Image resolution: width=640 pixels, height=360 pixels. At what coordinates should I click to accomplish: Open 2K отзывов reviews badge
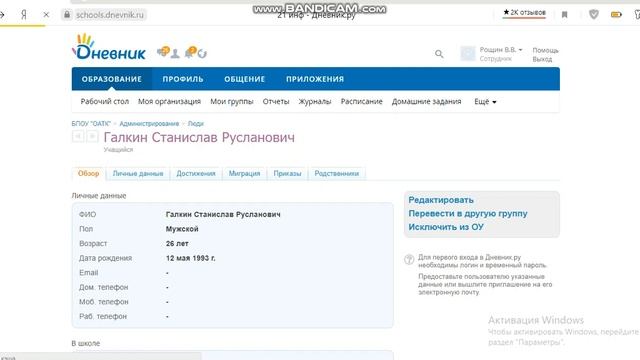point(524,13)
